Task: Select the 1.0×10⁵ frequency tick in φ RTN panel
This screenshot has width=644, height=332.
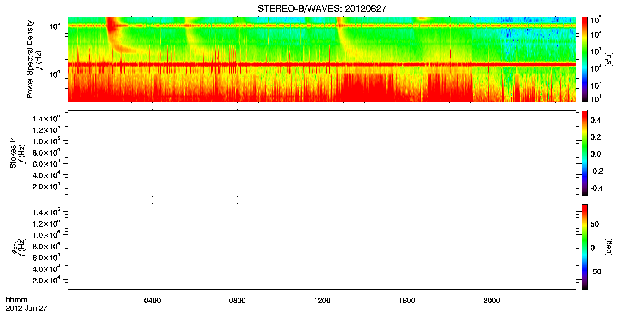Action: 46,235
